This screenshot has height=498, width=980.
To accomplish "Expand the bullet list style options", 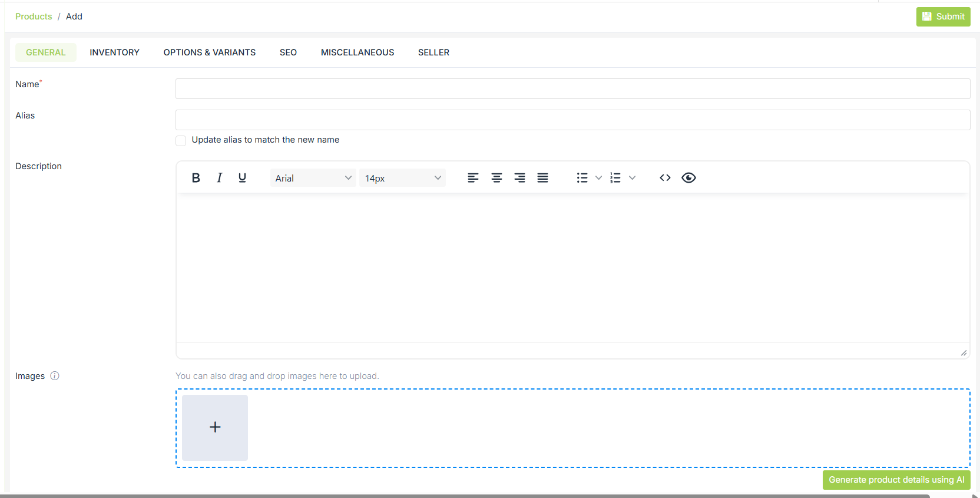I will click(598, 178).
